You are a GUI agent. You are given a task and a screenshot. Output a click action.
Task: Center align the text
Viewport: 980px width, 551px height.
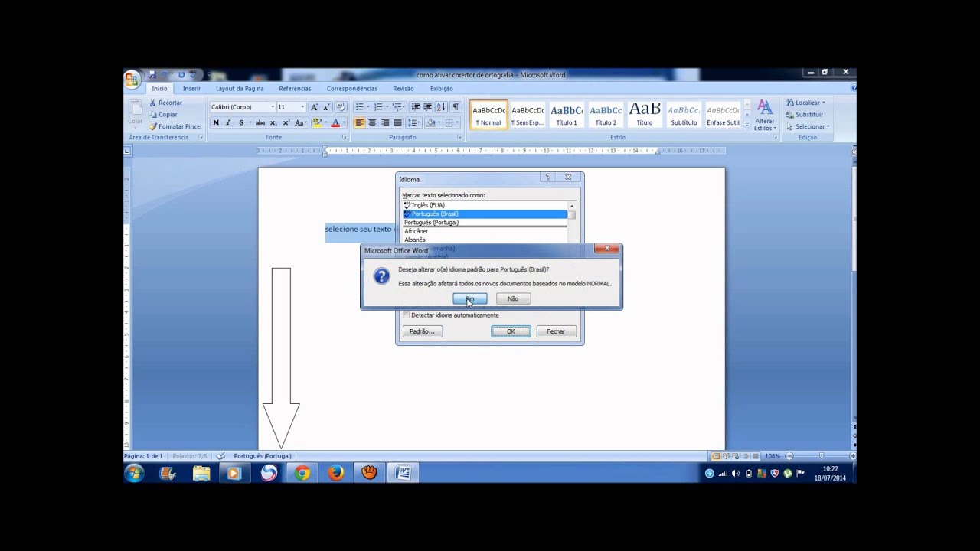pyautogui.click(x=372, y=122)
